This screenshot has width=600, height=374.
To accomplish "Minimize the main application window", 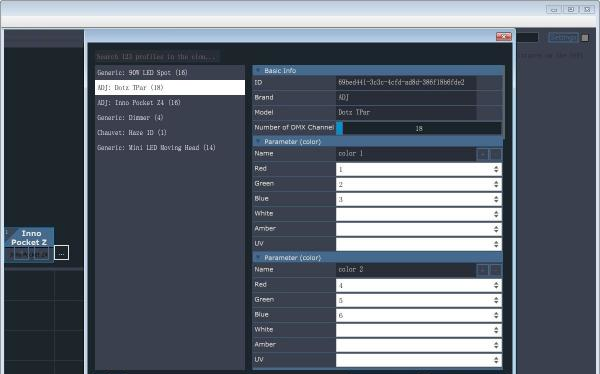I will click(x=554, y=10).
